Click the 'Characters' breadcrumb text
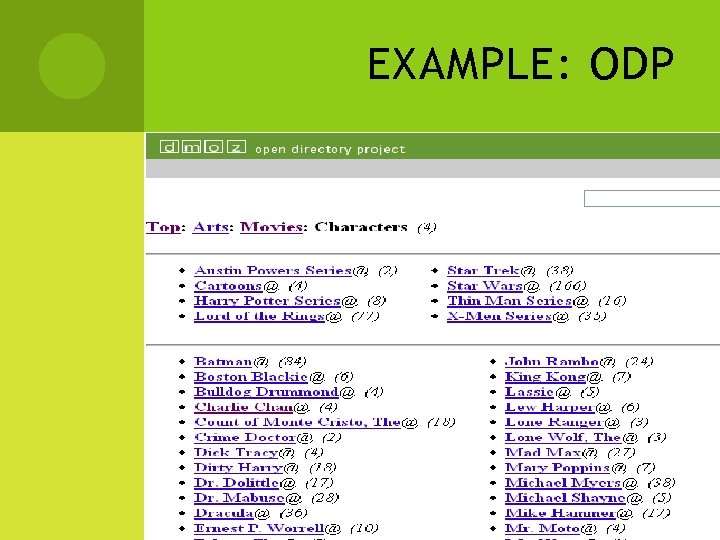This screenshot has height=540, width=720. point(361,227)
